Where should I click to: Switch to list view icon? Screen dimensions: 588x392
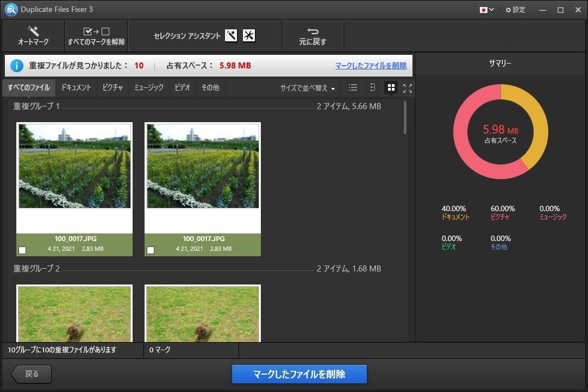click(x=353, y=88)
